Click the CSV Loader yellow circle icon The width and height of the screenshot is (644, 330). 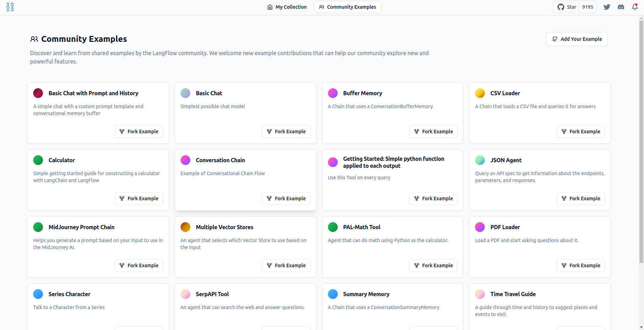tap(480, 93)
